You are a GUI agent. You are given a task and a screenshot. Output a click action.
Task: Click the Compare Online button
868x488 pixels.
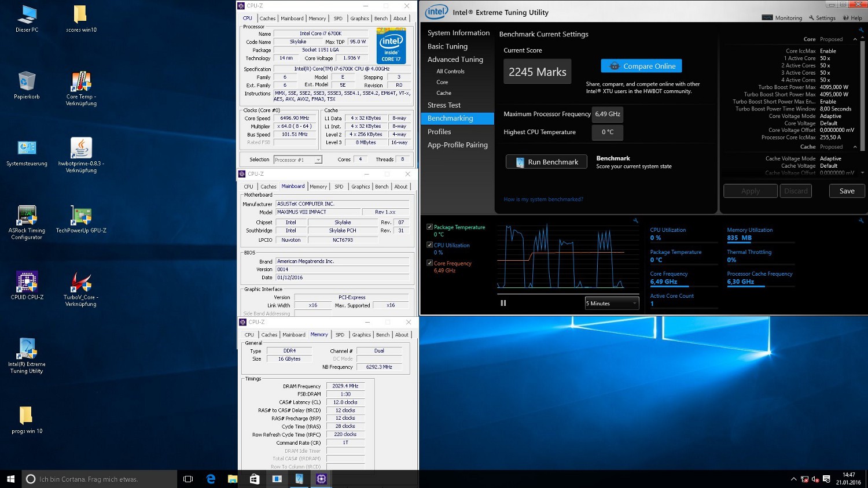641,66
